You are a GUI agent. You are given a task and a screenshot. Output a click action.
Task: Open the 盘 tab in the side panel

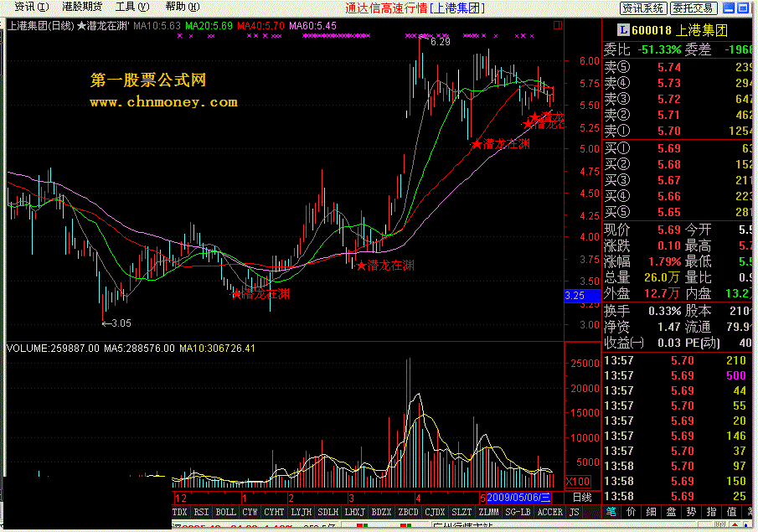click(671, 512)
